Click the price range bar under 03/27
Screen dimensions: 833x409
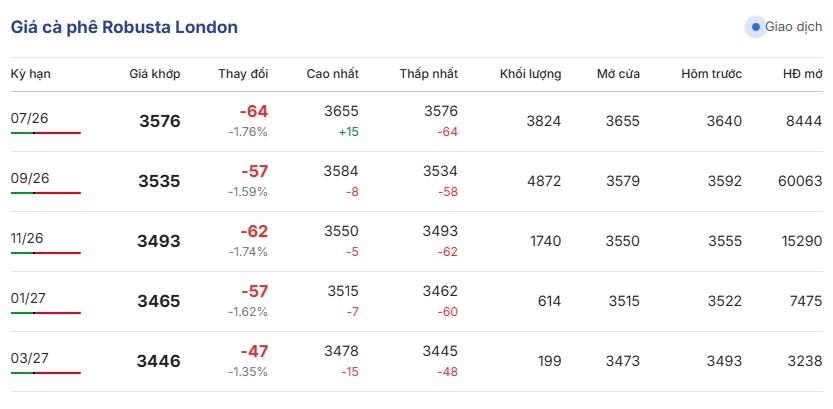point(46,373)
